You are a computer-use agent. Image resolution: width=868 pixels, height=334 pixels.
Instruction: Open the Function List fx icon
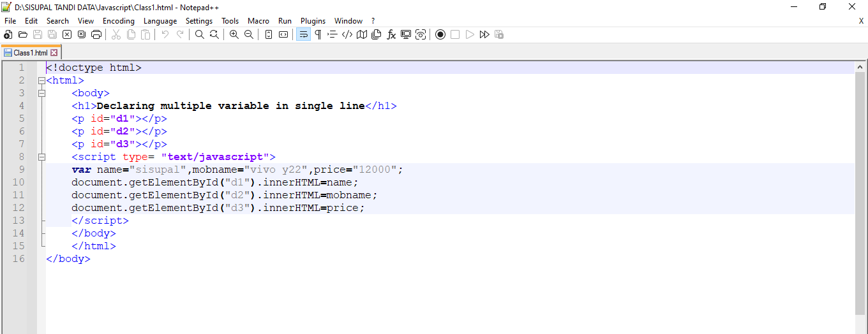pyautogui.click(x=391, y=34)
